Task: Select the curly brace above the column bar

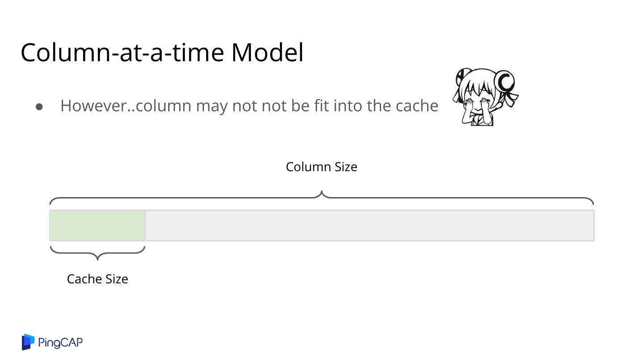Action: coord(322,197)
